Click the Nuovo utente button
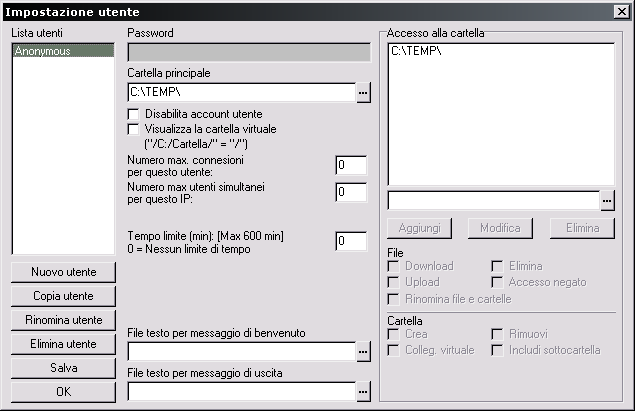Screen dimensions: 635x411 (x=64, y=272)
